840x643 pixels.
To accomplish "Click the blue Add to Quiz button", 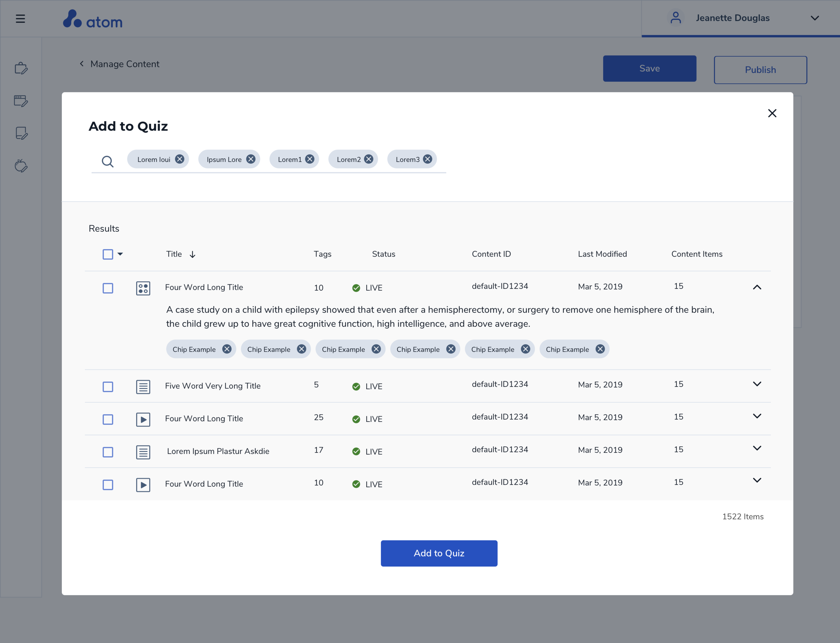I will 439,553.
